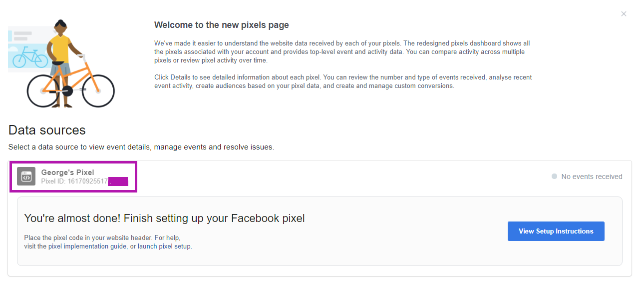Close the welcome banner with the X
This screenshot has height=292, width=644.
pyautogui.click(x=624, y=14)
